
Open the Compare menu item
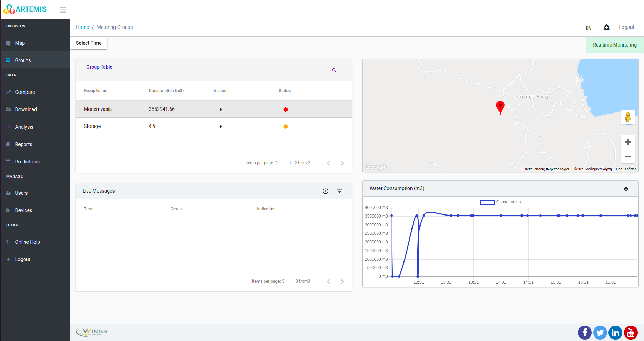click(x=25, y=92)
